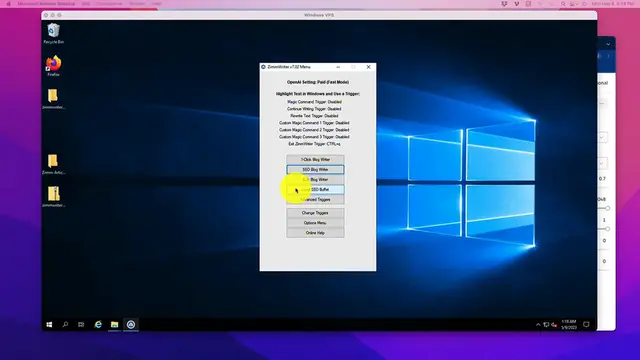This screenshot has height=360, width=640.
Task: Select the Zimm Artic... folder on desktop
Action: (x=53, y=164)
